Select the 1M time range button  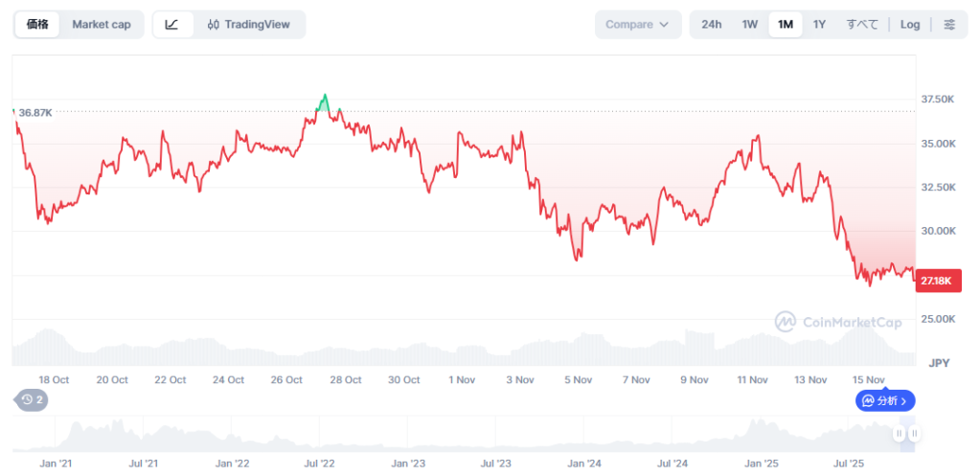click(x=785, y=25)
